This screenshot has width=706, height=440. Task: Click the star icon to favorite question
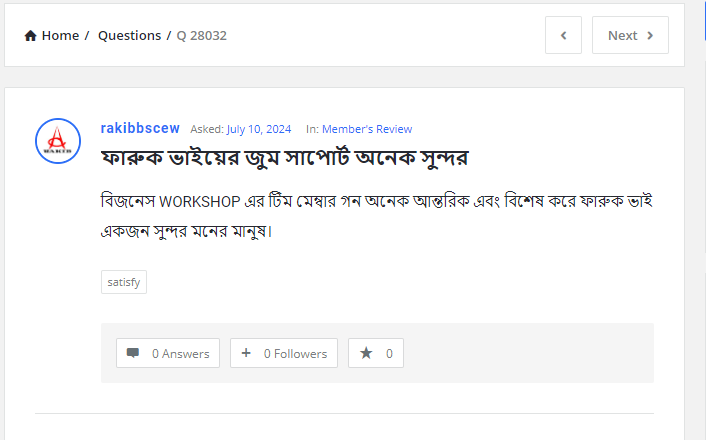[366, 353]
